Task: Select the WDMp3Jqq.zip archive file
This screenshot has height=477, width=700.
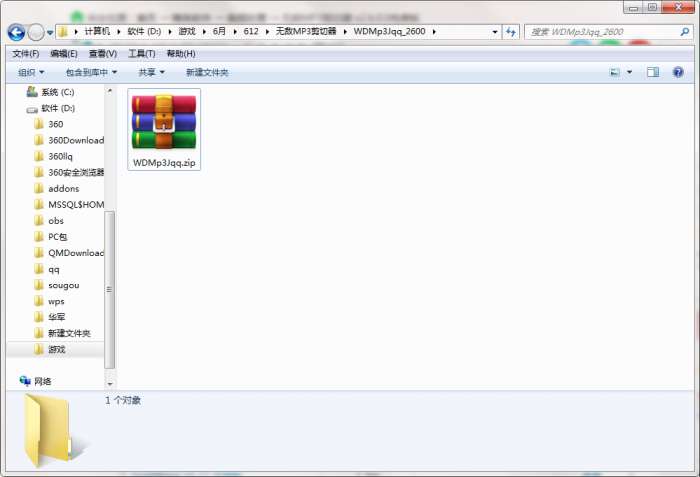Action: (x=164, y=130)
